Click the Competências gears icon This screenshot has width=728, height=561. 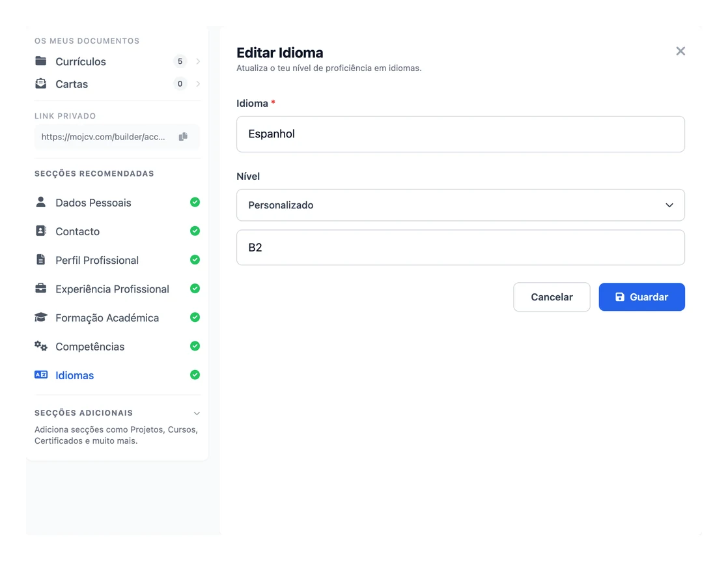(x=41, y=346)
